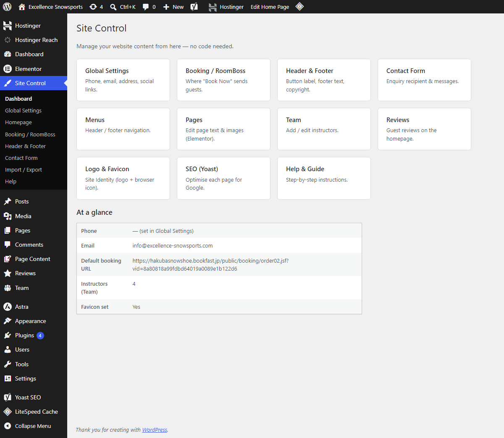Click the Plugins plug icon
This screenshot has width=504, height=438.
(8, 335)
